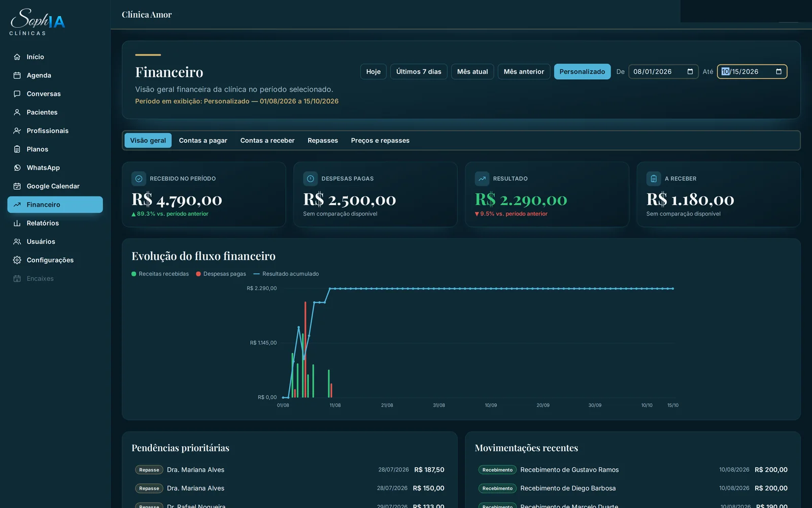Click the check icon on Recebido no período card
The image size is (812, 508).
coord(139,179)
